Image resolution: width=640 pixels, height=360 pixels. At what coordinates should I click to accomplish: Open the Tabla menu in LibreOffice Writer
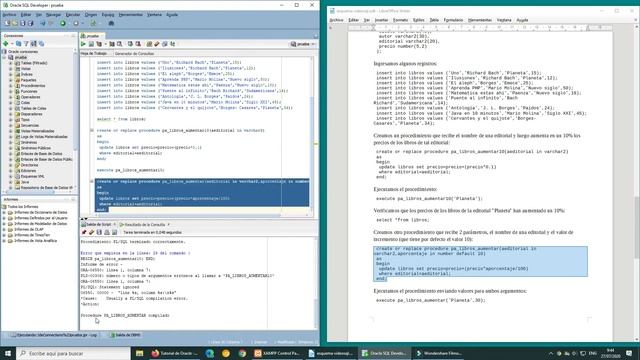(434, 20)
